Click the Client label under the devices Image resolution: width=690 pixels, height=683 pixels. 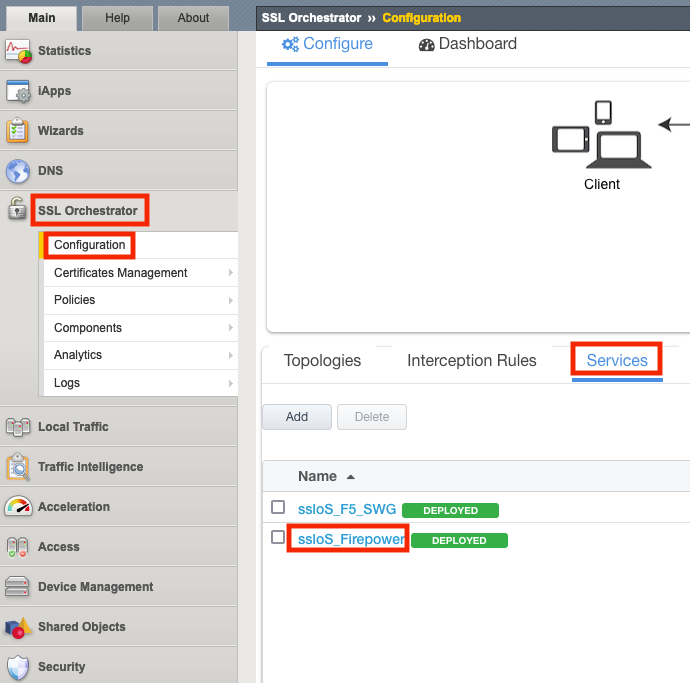[602, 184]
